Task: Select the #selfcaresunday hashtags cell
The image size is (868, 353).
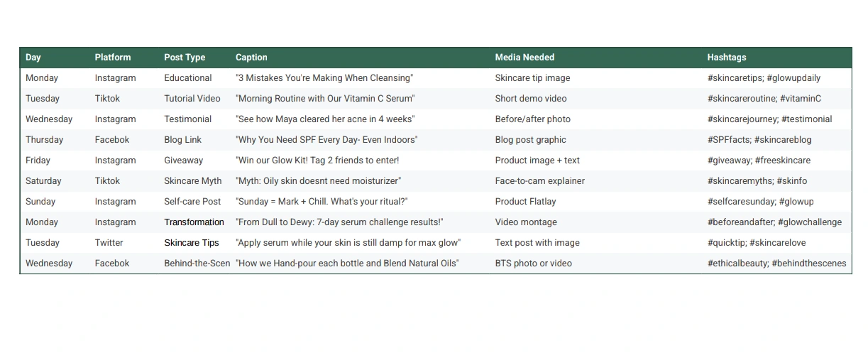Action: click(760, 202)
